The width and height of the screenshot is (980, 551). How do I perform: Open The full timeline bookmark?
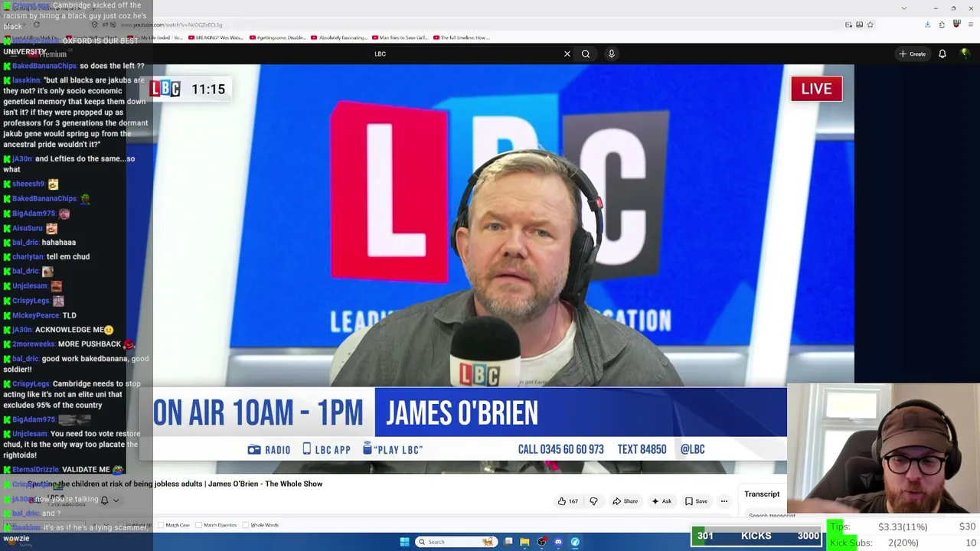click(461, 37)
